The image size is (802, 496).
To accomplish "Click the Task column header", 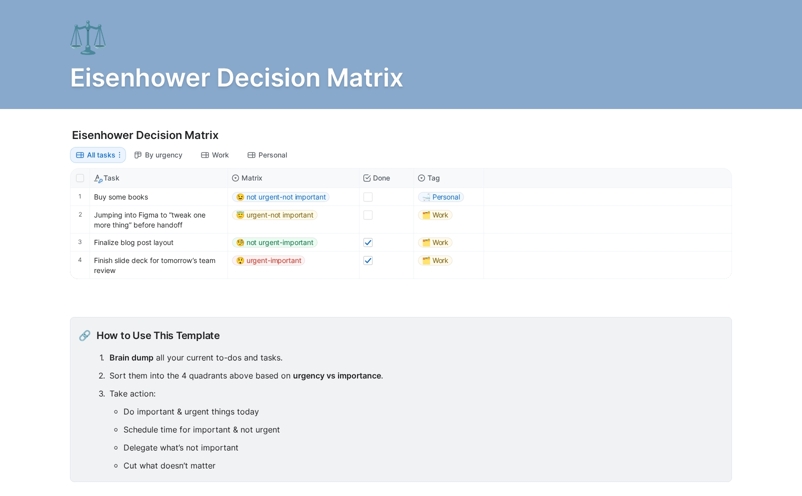I will [x=159, y=178].
